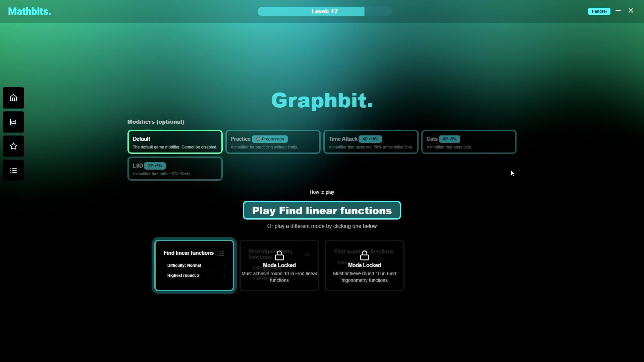Image resolution: width=644 pixels, height=362 pixels.
Task: Enable the Time Attack modifier
Action: pos(370,141)
